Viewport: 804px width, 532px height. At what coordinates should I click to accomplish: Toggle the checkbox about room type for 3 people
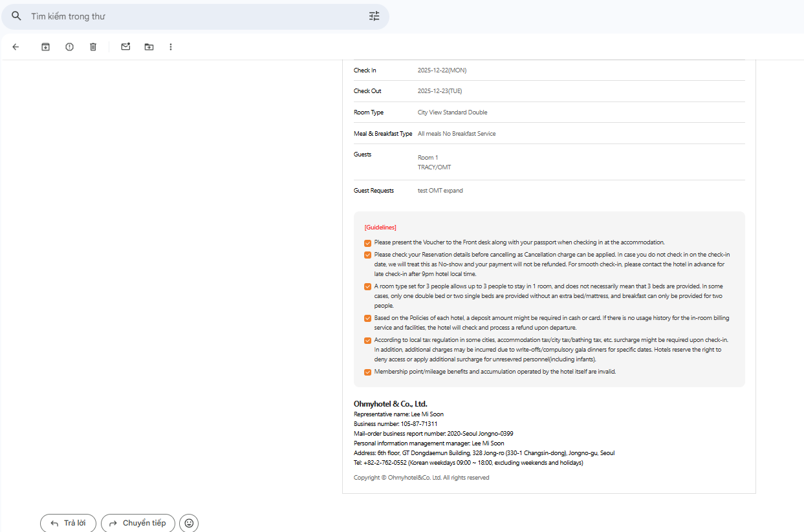[367, 286]
